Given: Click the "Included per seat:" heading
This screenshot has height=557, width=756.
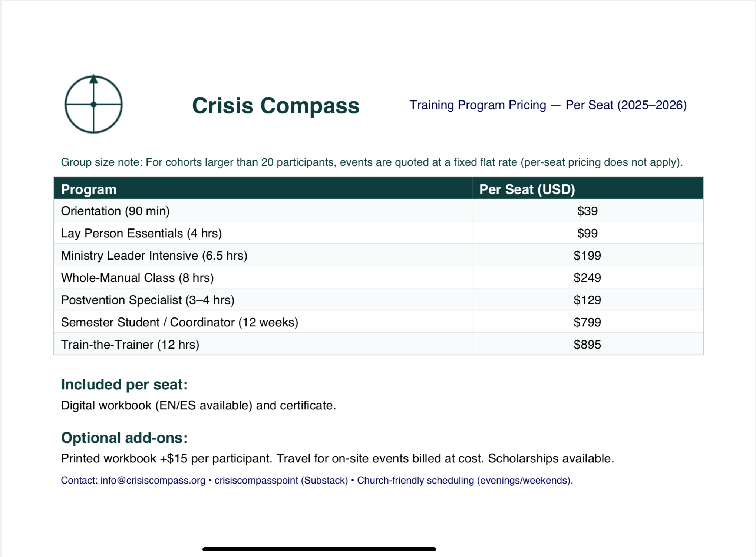Looking at the screenshot, I should pos(124,385).
